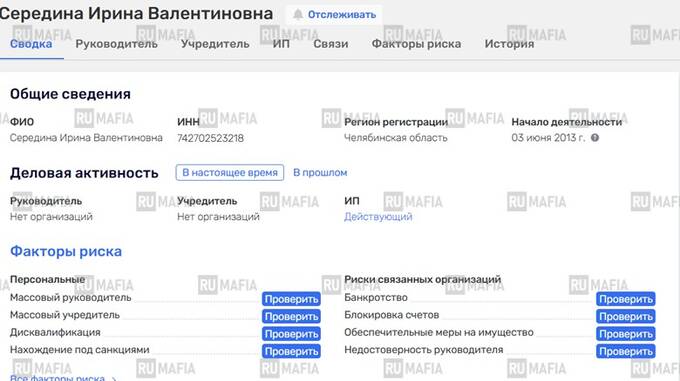The height and width of the screenshot is (381, 680).
Task: Click Проверить next to Банкротство
Action: pyautogui.click(x=626, y=299)
